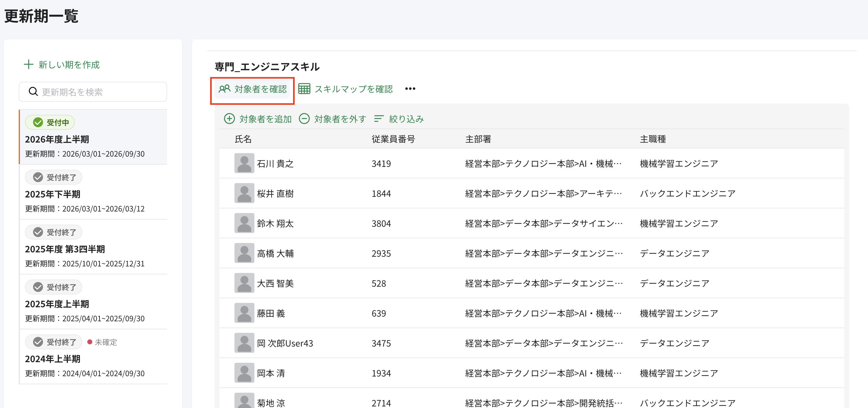This screenshot has height=408, width=868.
Task: Focus the 更新期名を検索 search field
Action: (x=93, y=92)
